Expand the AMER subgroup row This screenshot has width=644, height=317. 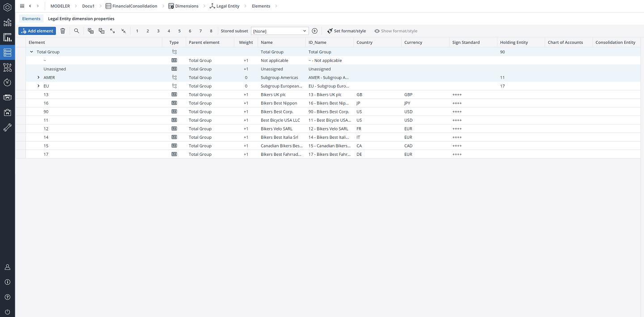coord(38,77)
